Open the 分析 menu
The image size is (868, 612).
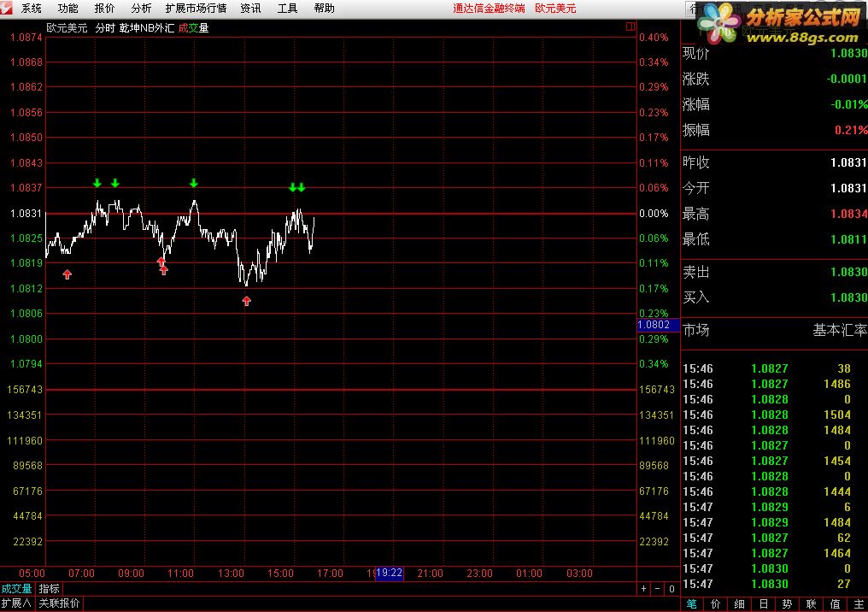tap(141, 9)
